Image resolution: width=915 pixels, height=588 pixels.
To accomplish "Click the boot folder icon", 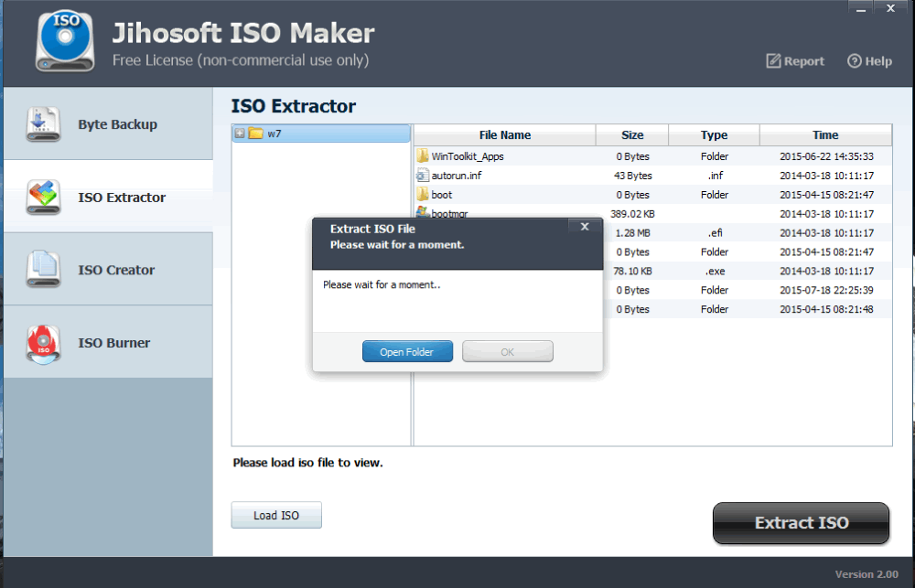I will point(423,194).
